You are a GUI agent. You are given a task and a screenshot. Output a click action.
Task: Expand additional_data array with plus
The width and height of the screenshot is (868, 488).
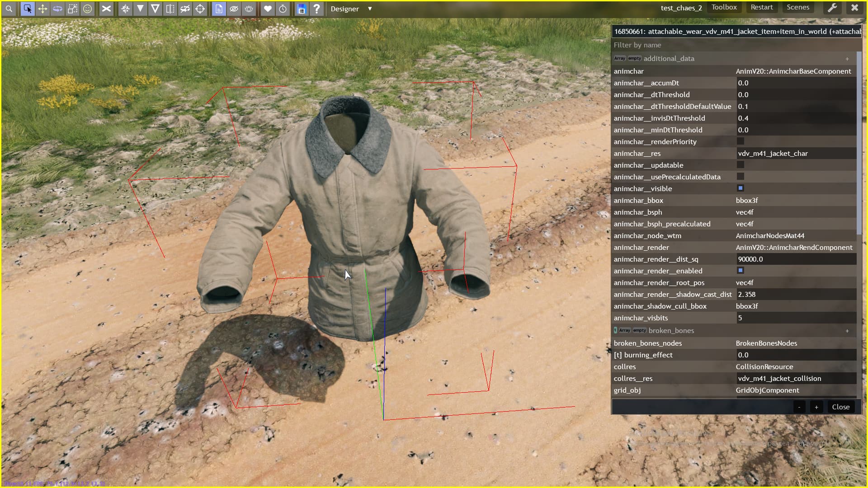click(x=847, y=59)
